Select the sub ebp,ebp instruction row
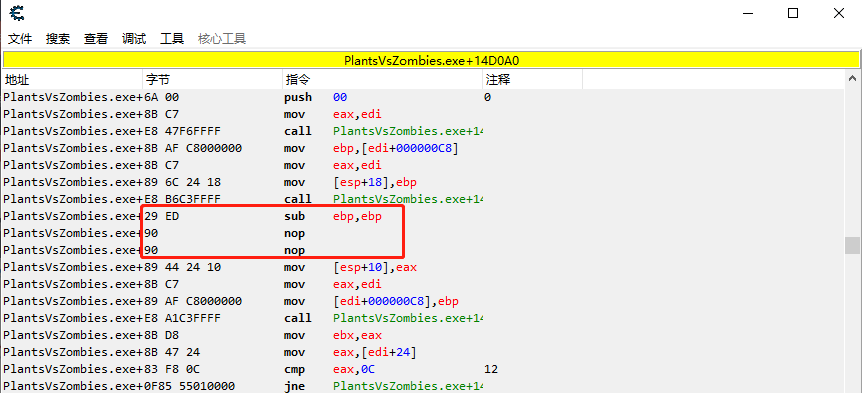Screen dimensions: 862x393 [422, 216]
